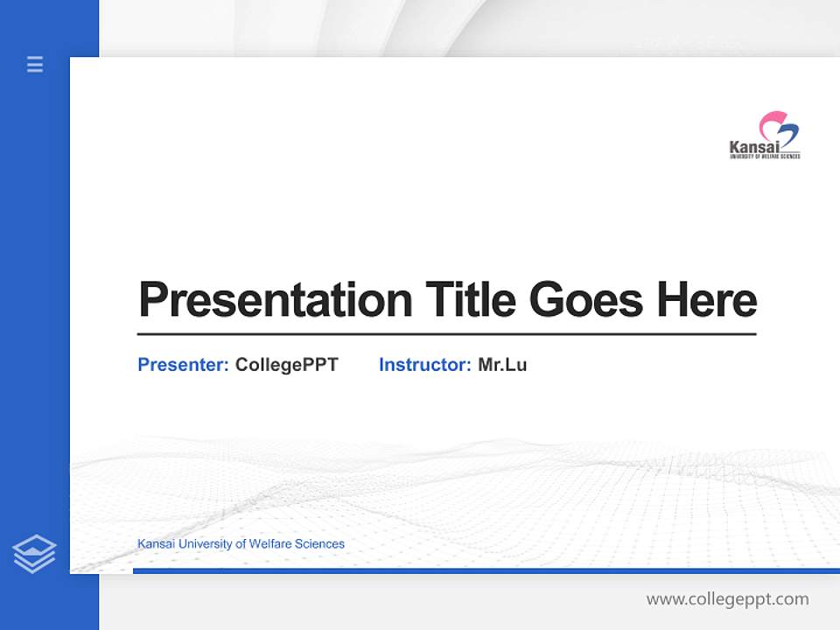Click the stacked layers icon

coord(34,554)
